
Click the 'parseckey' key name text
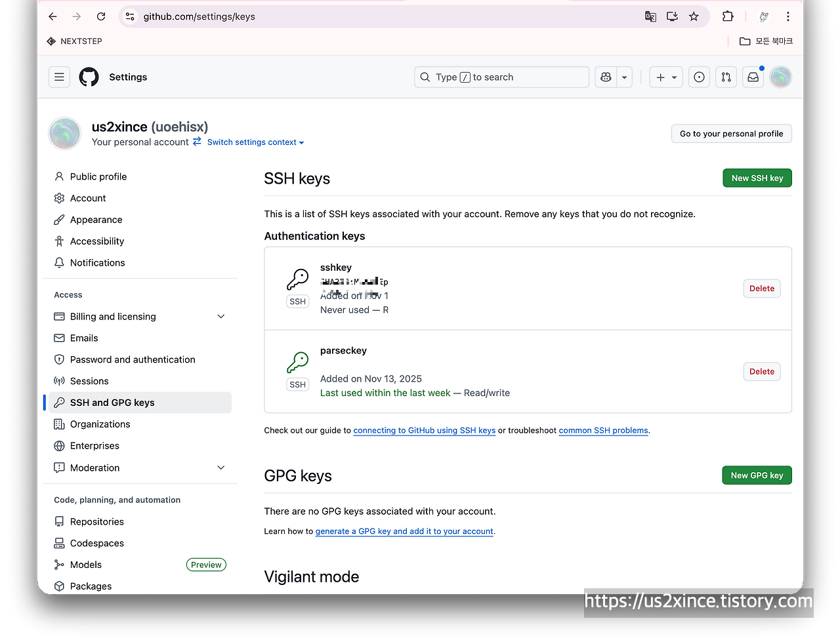click(x=343, y=351)
